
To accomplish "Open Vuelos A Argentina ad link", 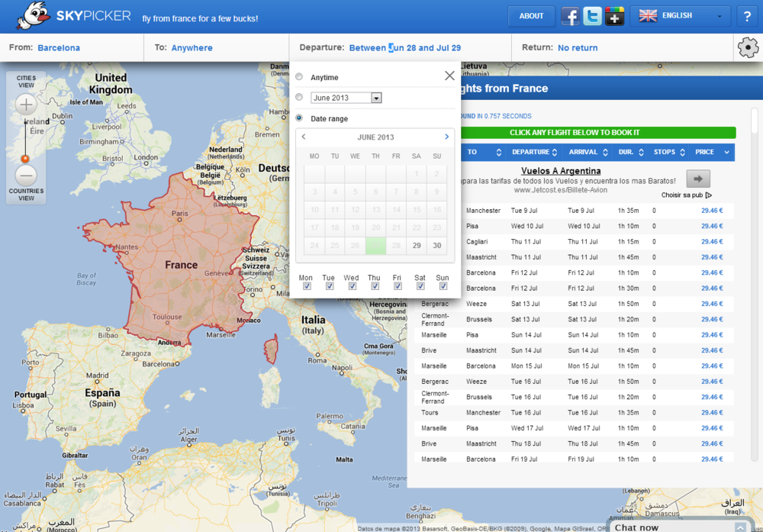I will pyautogui.click(x=561, y=171).
